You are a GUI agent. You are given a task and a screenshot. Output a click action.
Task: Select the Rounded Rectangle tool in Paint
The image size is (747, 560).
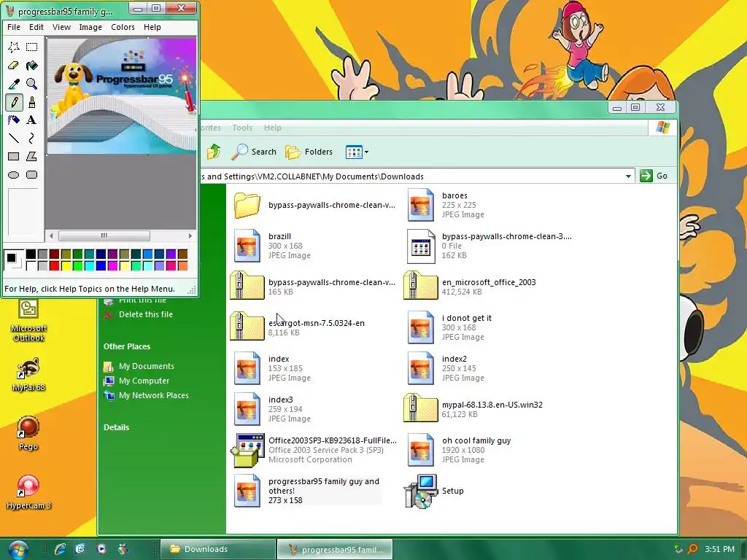(x=31, y=175)
